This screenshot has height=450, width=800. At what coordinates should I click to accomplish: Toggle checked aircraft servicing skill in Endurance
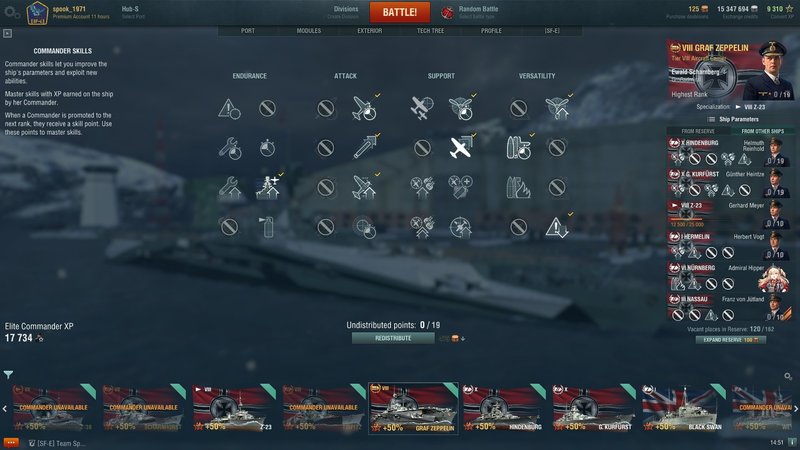[x=268, y=187]
